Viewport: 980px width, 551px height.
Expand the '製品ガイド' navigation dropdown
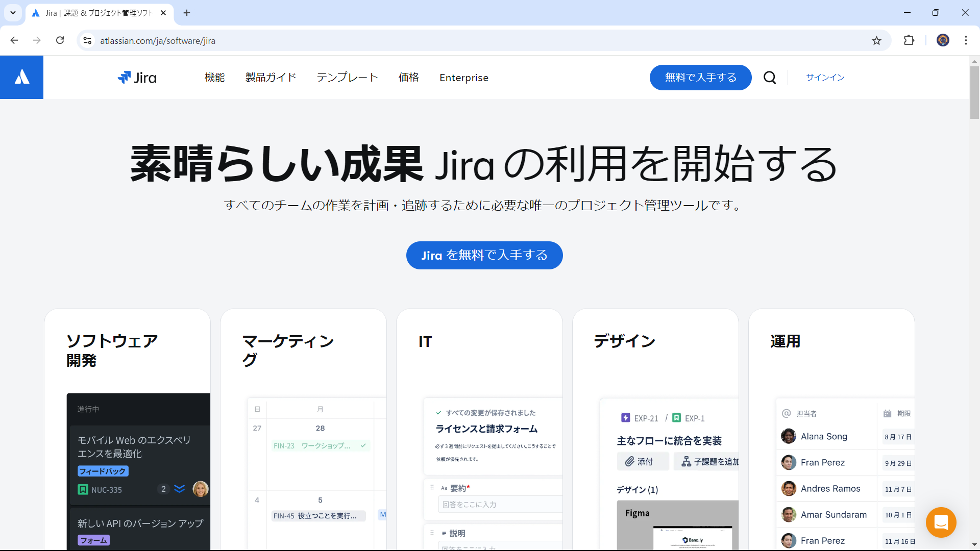(271, 78)
